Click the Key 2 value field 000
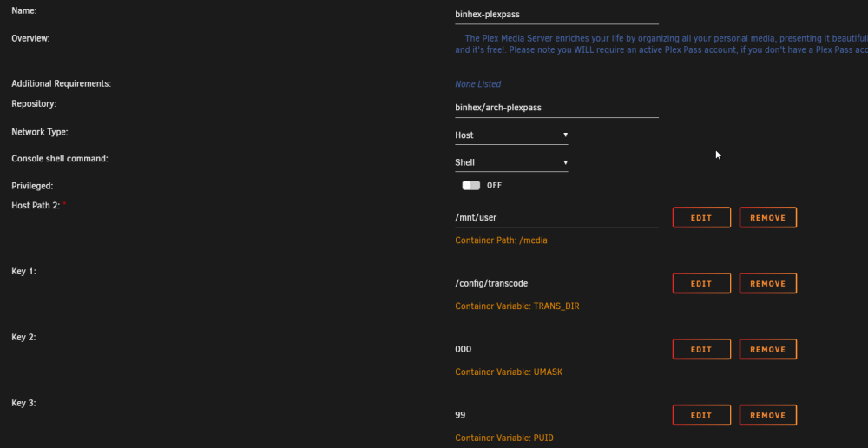Screen dimensions: 868x448 coord(557,349)
